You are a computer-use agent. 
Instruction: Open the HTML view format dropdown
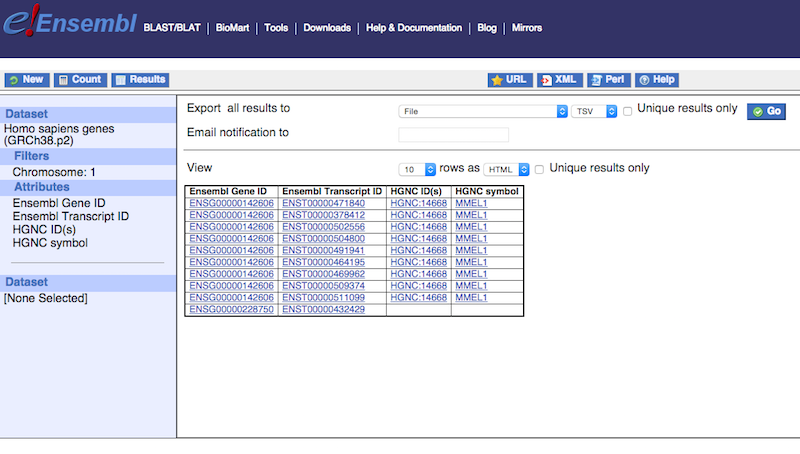505,169
